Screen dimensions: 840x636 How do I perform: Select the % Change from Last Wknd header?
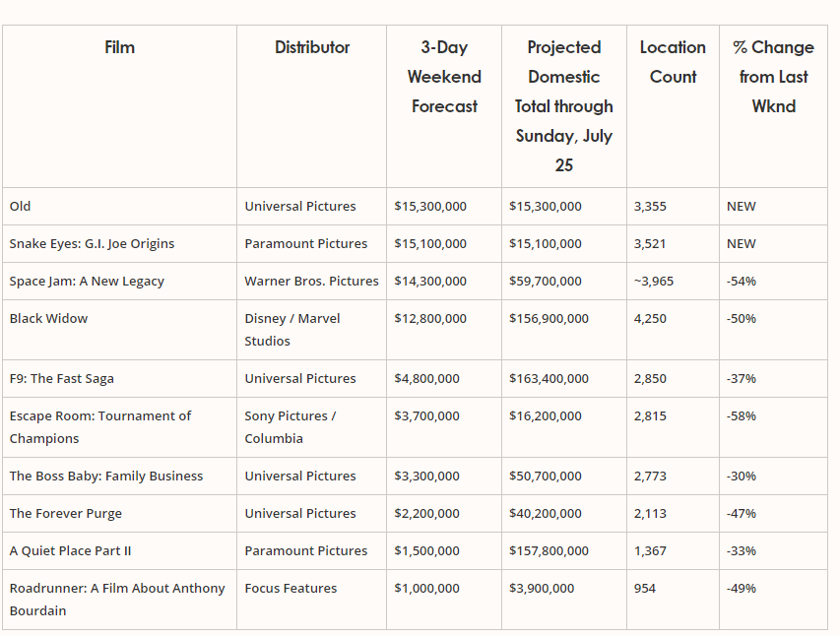[x=774, y=77]
